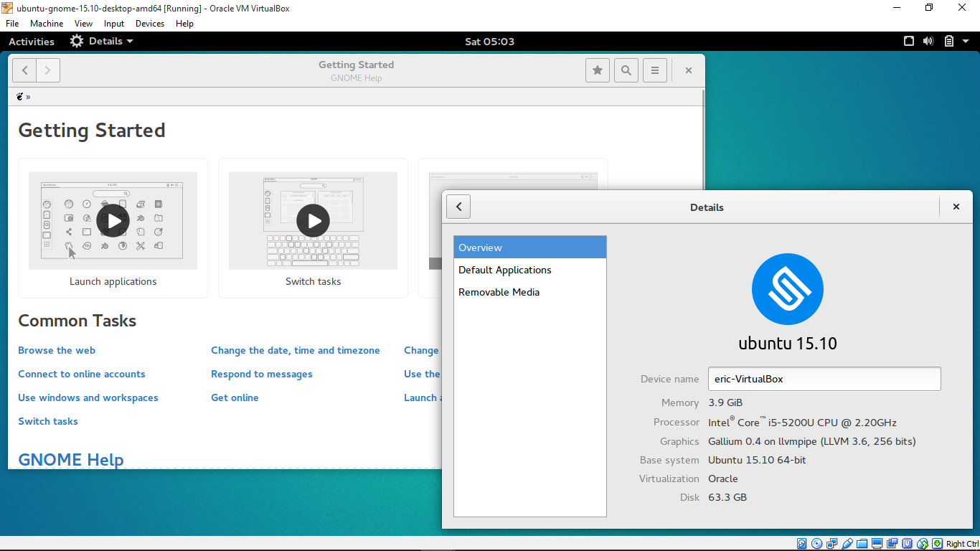Open the Help window hamburger menu
This screenshot has width=980, height=551.
[x=654, y=70]
